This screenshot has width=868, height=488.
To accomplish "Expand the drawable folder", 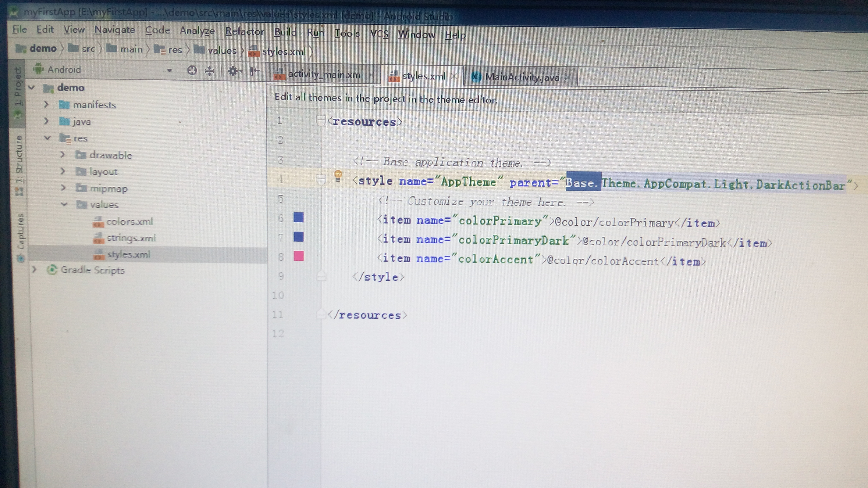I will point(62,155).
